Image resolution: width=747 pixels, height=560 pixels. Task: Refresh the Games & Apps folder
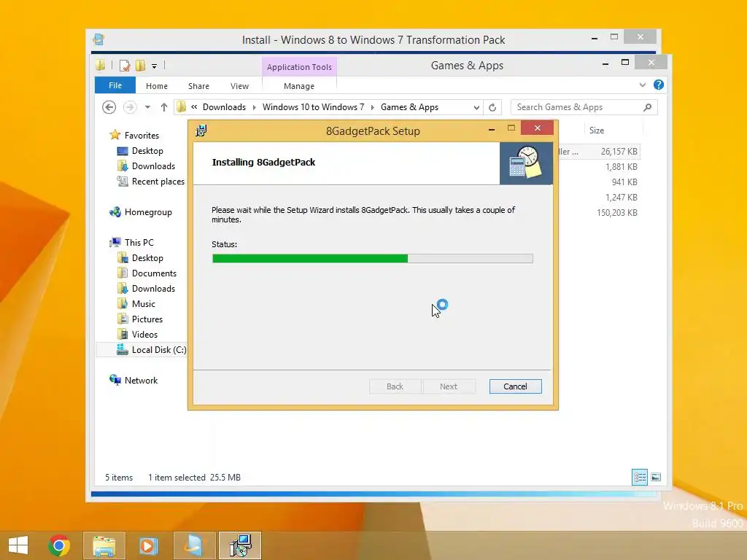coord(492,107)
